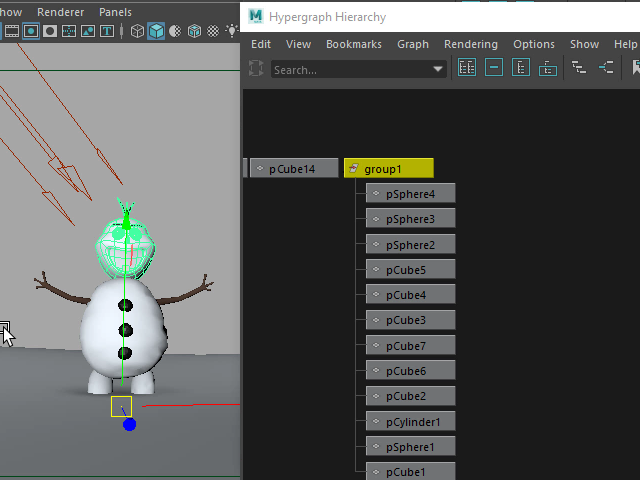Open the Bookmarks menu in Hypergraph
Screen dimensions: 640x480
(353, 44)
